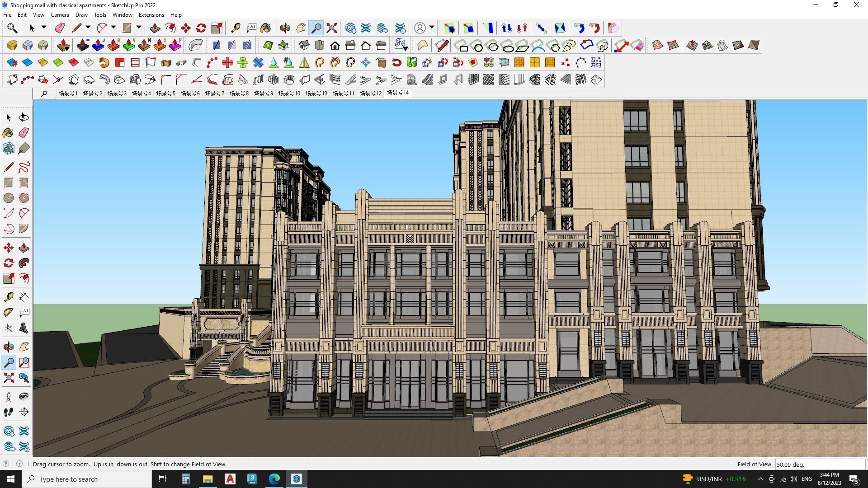
Task: Select the Sandbox Drape tool
Action: [x=723, y=45]
